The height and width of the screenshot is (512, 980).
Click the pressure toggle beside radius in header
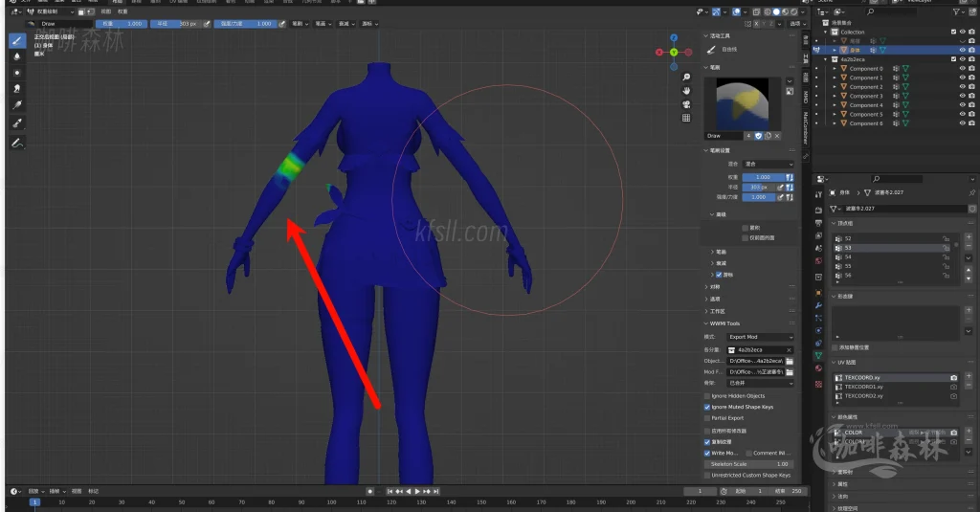point(207,24)
